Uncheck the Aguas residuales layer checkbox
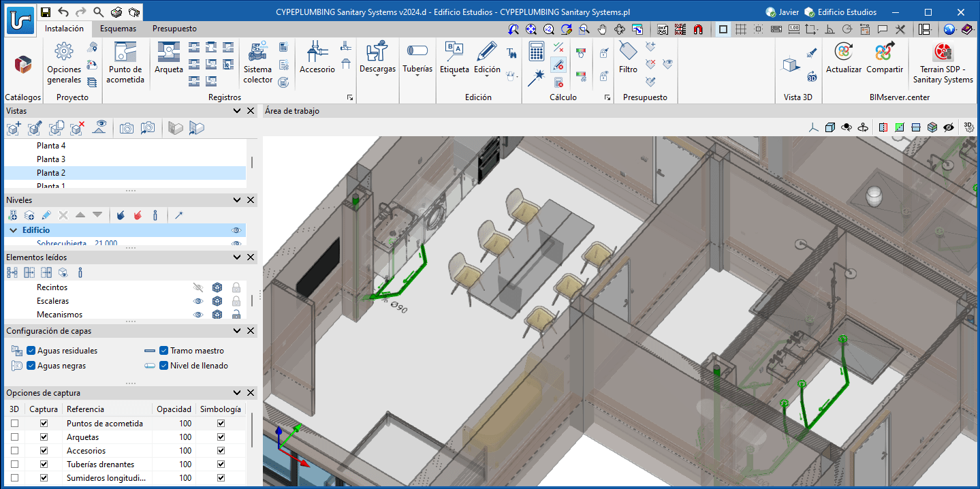Image resolution: width=980 pixels, height=489 pixels. 31,351
